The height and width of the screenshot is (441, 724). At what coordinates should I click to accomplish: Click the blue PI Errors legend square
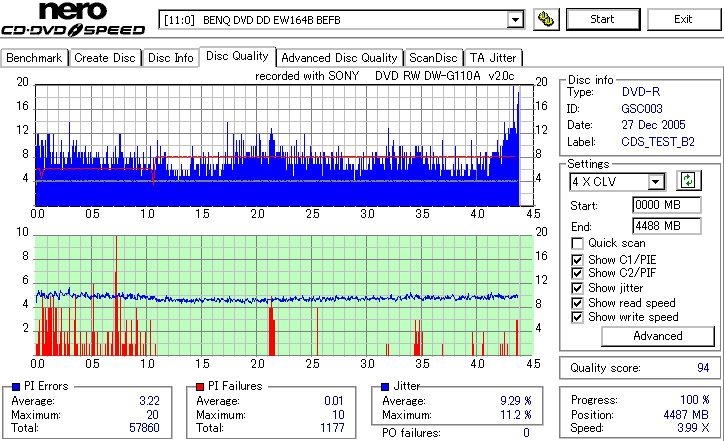[x=16, y=387]
